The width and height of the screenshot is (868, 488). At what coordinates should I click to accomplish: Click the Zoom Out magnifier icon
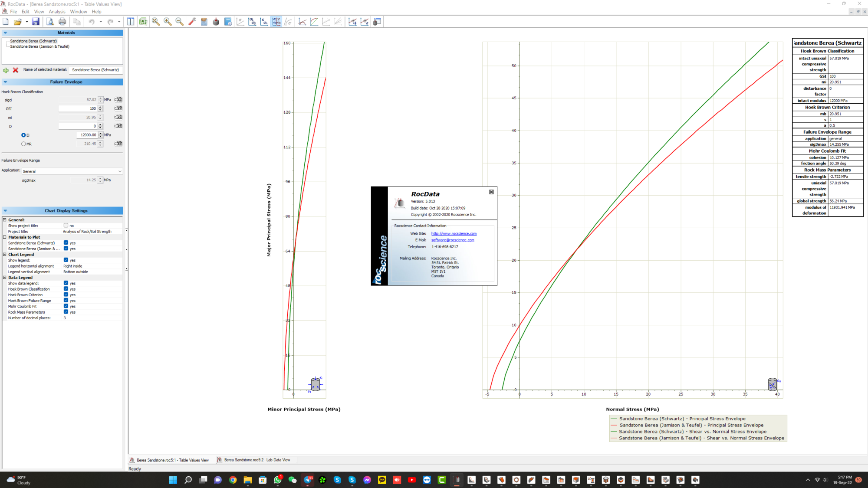click(x=179, y=22)
